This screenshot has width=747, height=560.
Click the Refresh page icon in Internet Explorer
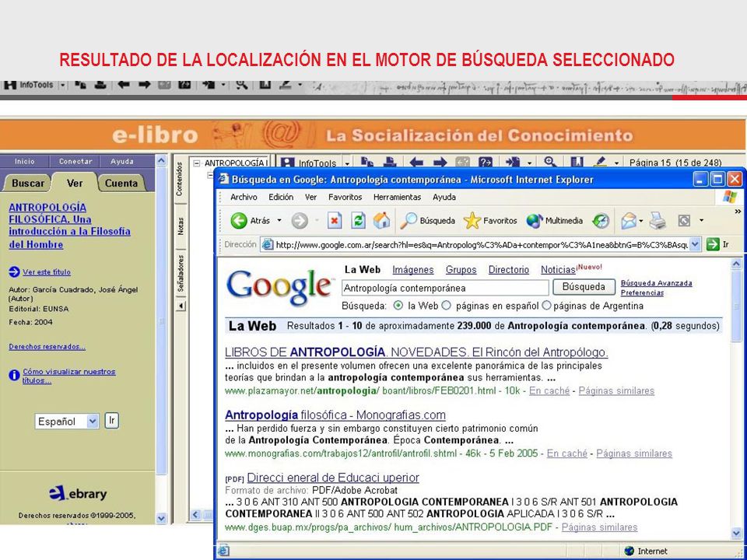(x=358, y=220)
